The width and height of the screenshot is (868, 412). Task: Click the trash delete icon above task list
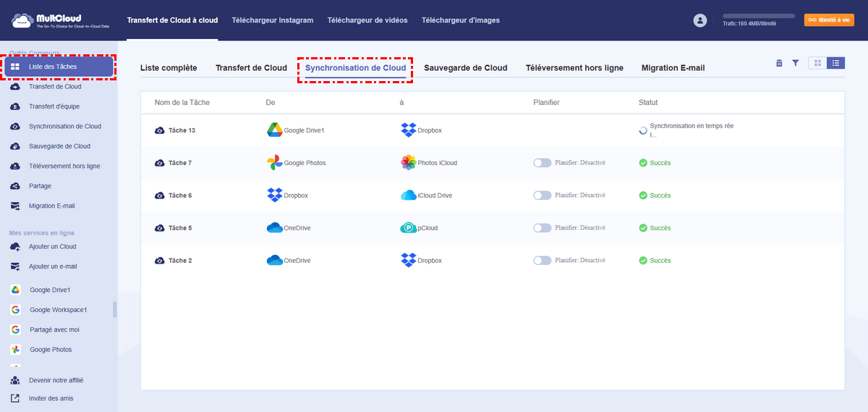tap(779, 63)
